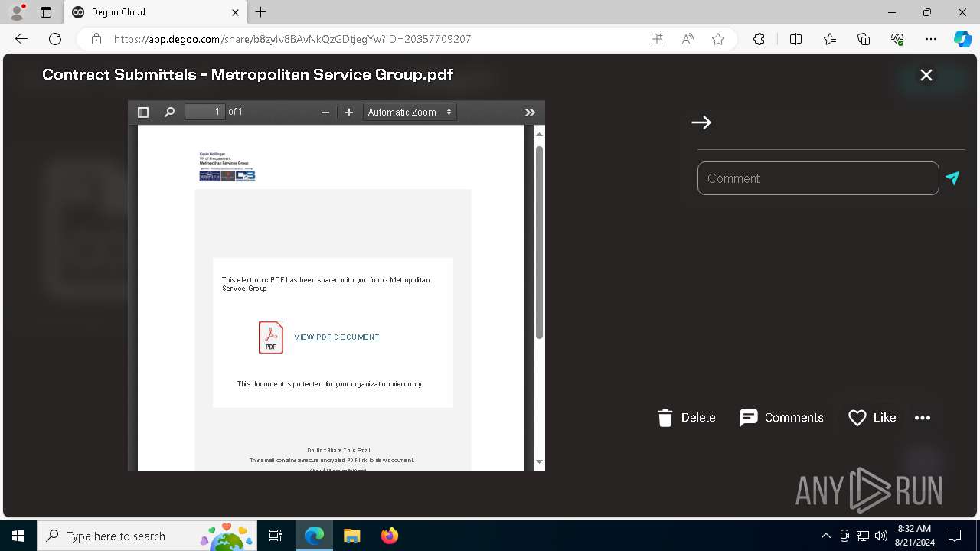Open the volume control in the tray

881,536
